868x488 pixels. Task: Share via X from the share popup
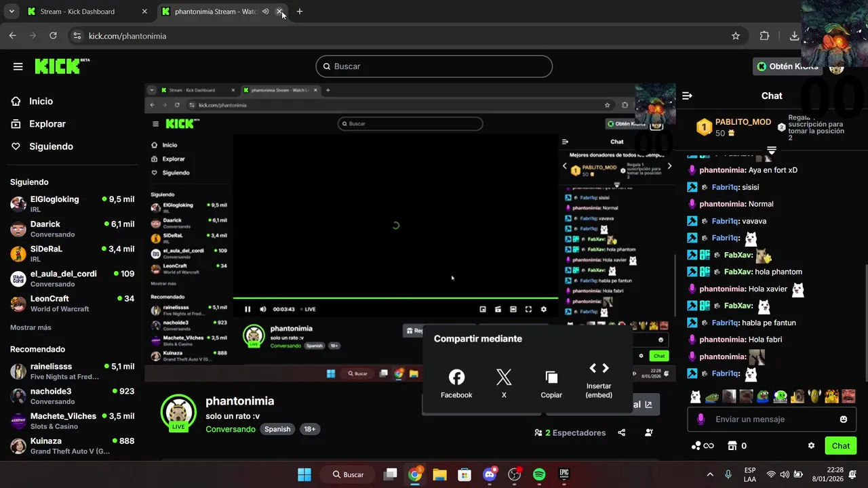coord(504,384)
